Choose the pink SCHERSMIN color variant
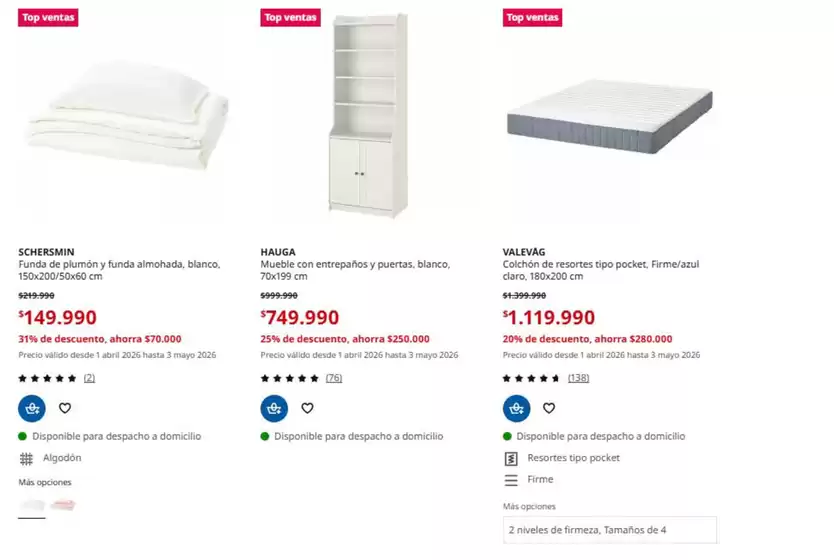The width and height of the screenshot is (834, 560). click(x=63, y=505)
